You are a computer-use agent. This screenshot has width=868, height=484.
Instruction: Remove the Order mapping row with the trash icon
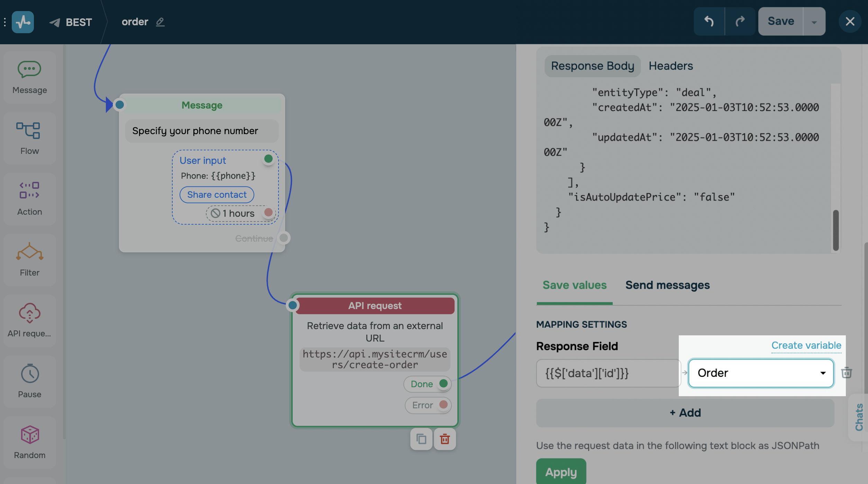[x=846, y=373]
